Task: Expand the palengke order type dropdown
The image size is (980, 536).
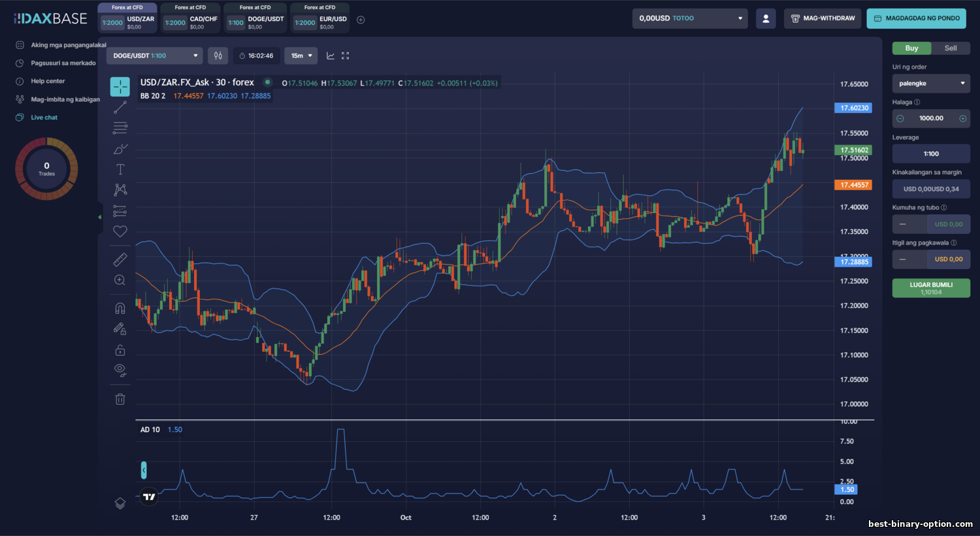Action: point(931,84)
